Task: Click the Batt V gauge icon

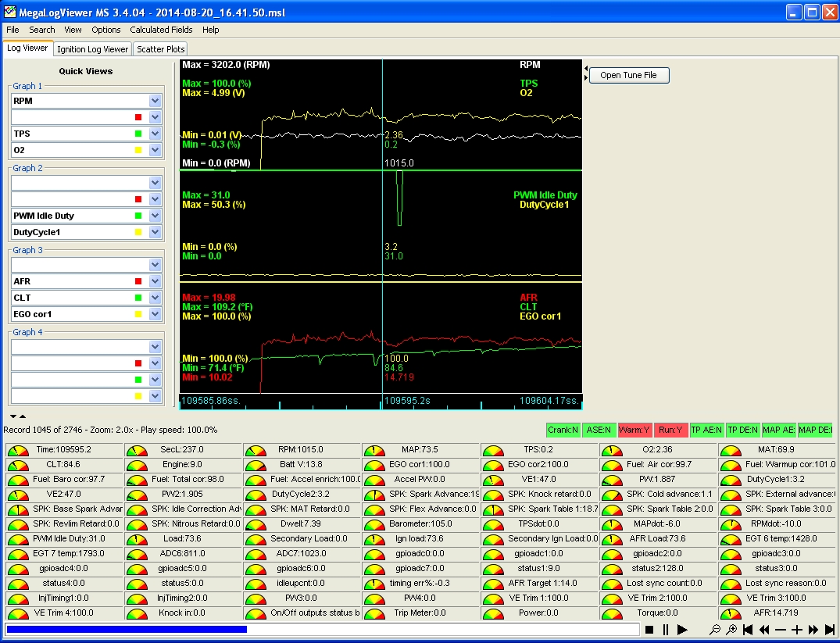Action: pos(256,466)
